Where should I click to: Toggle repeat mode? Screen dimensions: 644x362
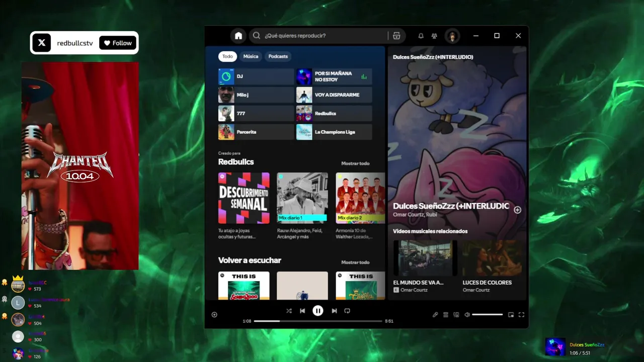pyautogui.click(x=347, y=311)
